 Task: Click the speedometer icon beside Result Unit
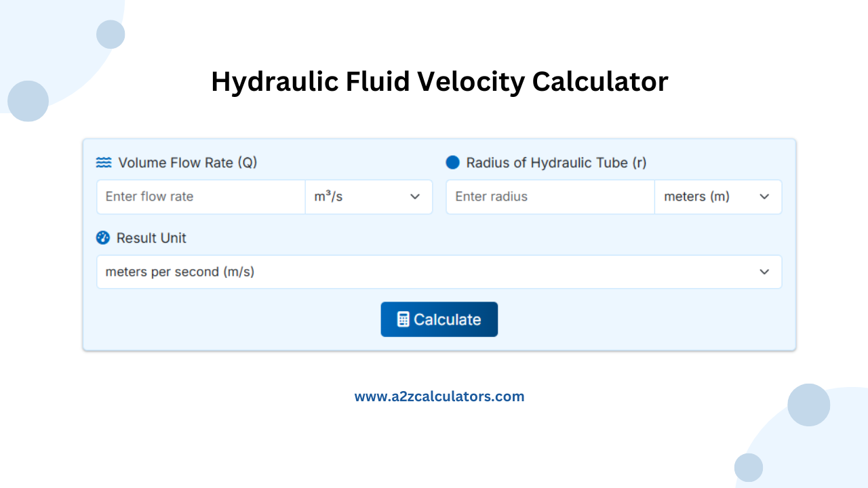[103, 238]
